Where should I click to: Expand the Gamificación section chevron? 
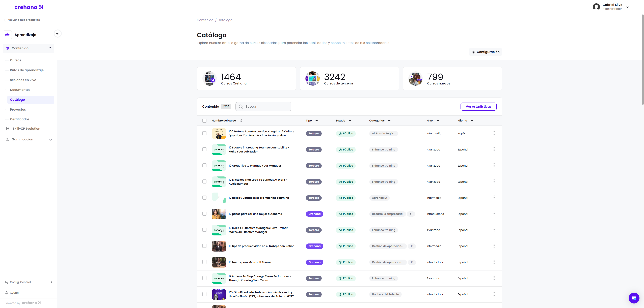coord(50,140)
